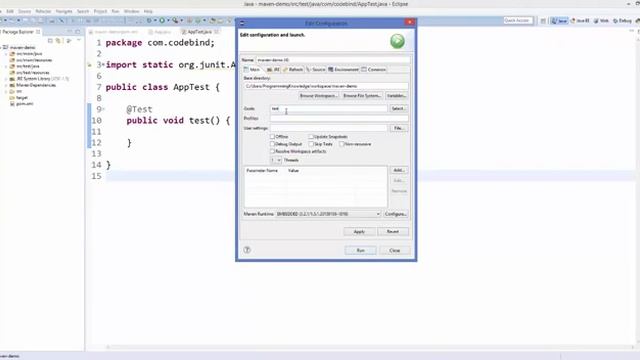640x360 pixels.
Task: Minimize the Package Explorer view
Action: click(70, 31)
